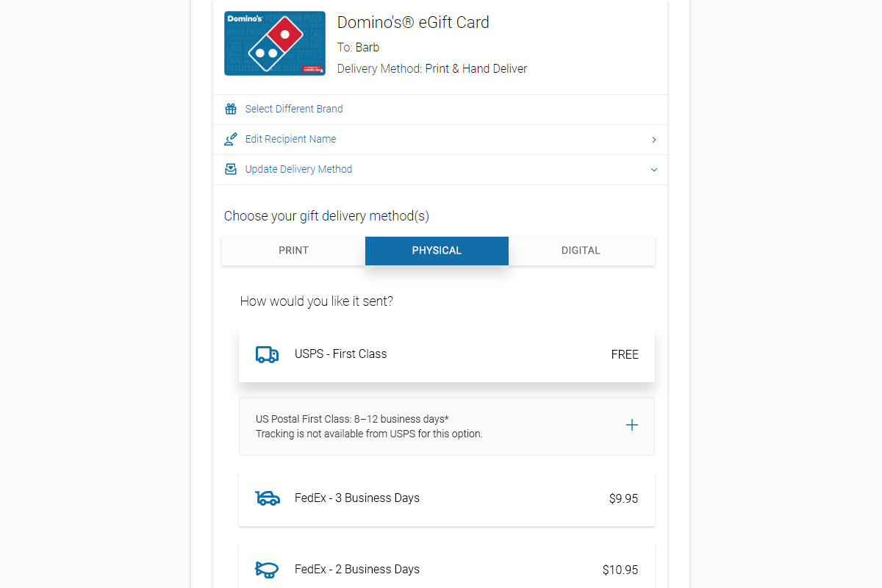Select the PHYSICAL delivery tab
Viewport: 882px width, 588px height.
[x=437, y=251]
